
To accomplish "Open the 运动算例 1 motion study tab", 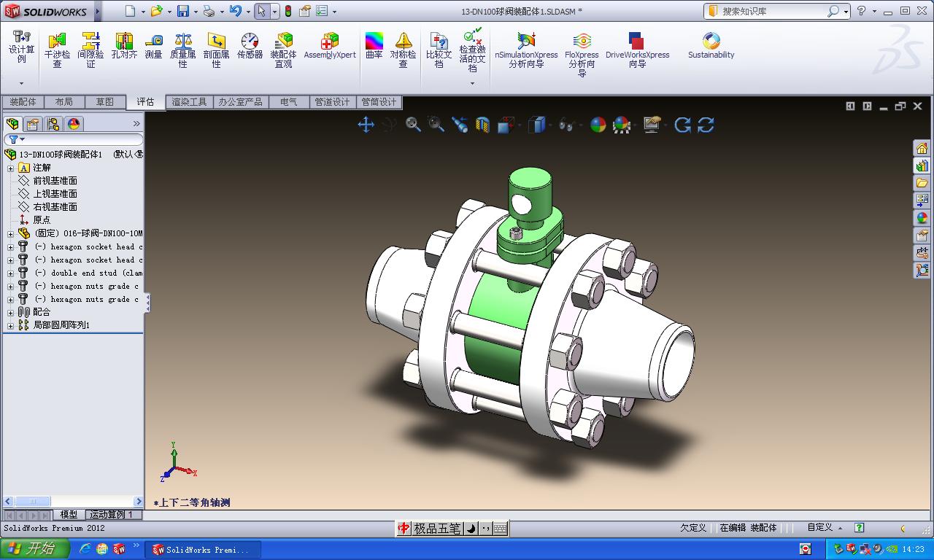I will (x=112, y=515).
